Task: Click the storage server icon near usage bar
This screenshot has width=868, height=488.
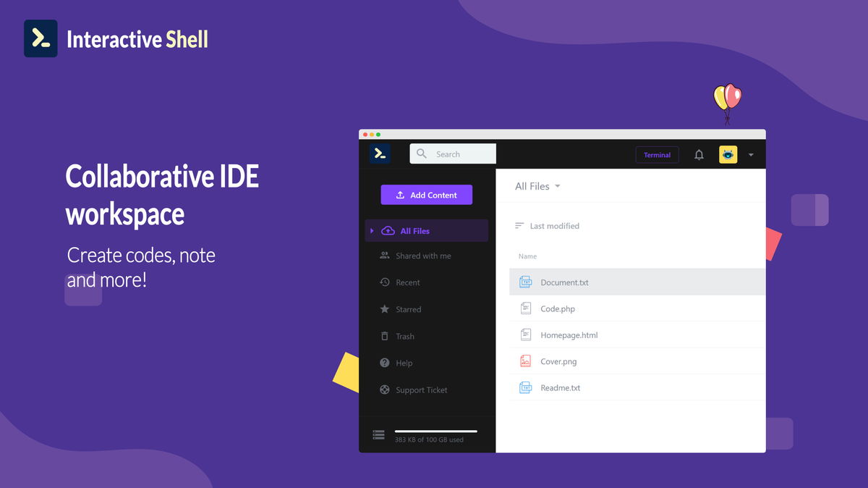Action: coord(378,434)
